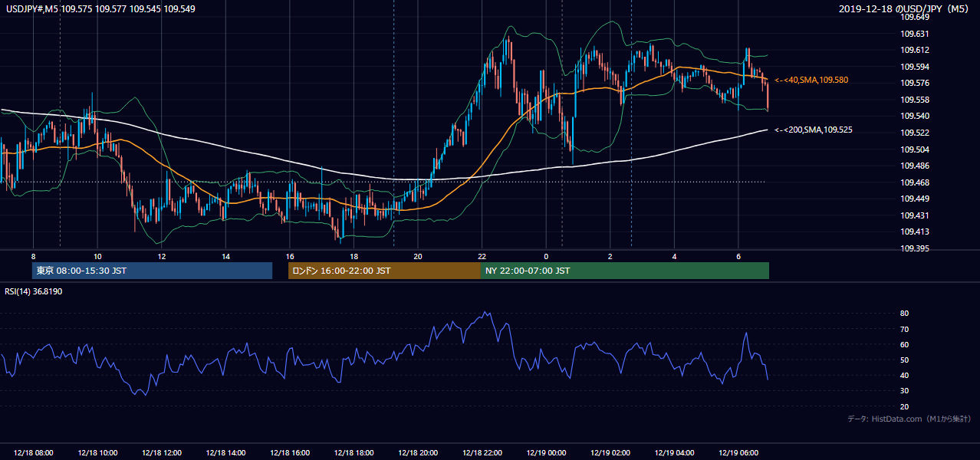Image resolution: width=980 pixels, height=460 pixels.
Task: Click the RSI axis level 30
Action: coord(905,391)
